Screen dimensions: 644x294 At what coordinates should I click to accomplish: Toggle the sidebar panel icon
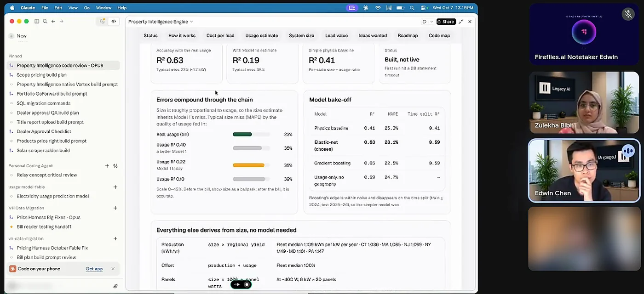pos(37,21)
